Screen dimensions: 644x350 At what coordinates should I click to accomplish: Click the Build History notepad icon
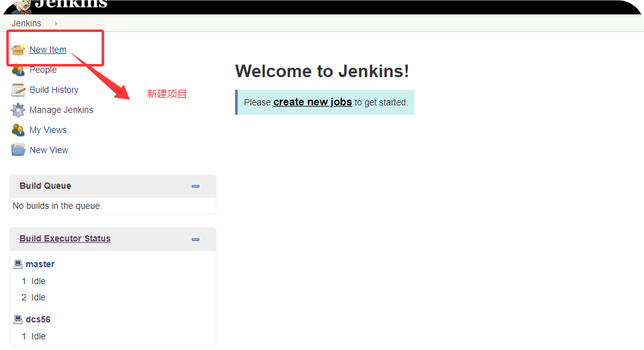point(18,90)
